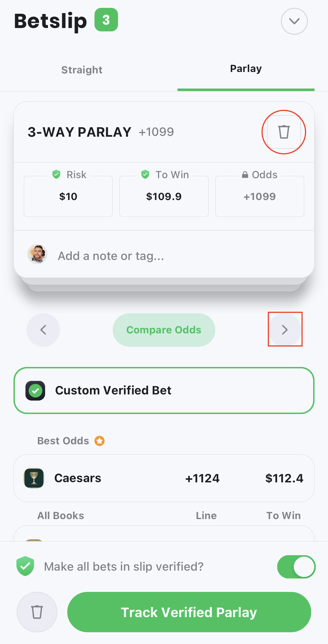Click the Risk amount field showing $10
The image size is (328, 644).
pyautogui.click(x=68, y=197)
